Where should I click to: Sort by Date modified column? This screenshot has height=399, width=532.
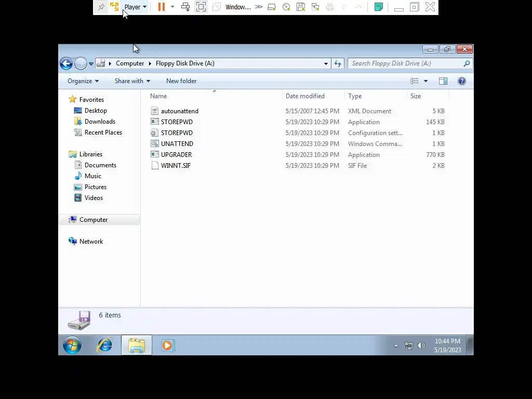313,96
